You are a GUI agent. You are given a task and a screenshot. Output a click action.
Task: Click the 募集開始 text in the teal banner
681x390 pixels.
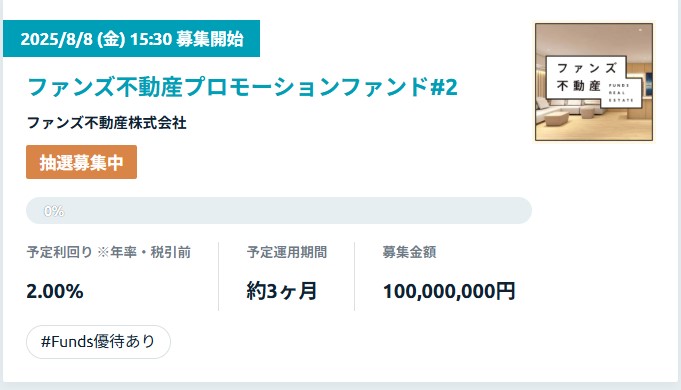[x=209, y=39]
